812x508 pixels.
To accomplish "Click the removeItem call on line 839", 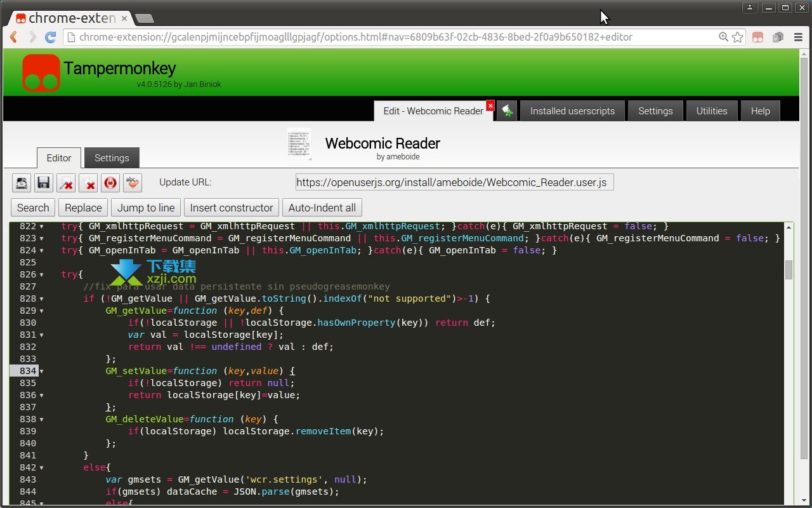I will coord(323,431).
